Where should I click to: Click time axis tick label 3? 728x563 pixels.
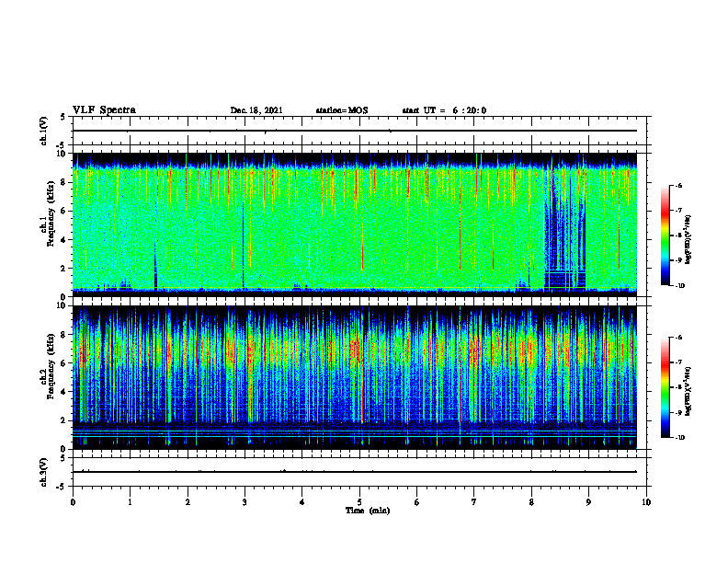coord(245,502)
